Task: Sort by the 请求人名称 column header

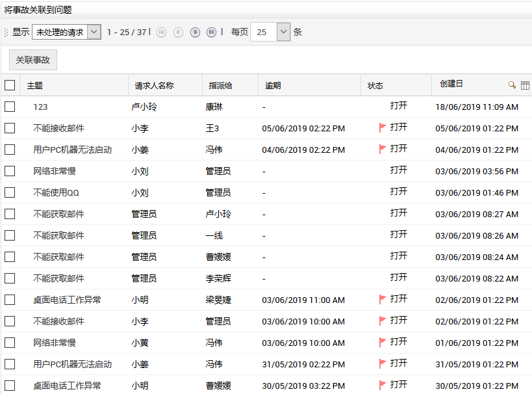Action: (154, 85)
